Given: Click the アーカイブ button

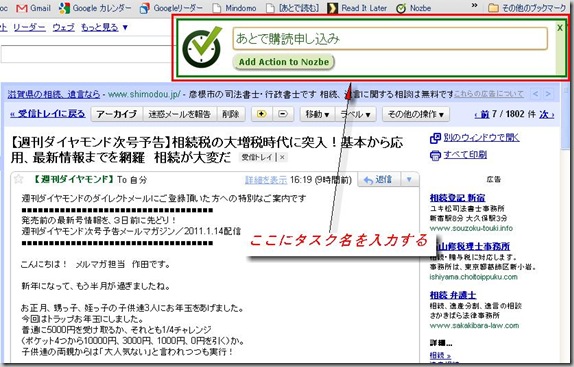Looking at the screenshot, I should (x=117, y=114).
